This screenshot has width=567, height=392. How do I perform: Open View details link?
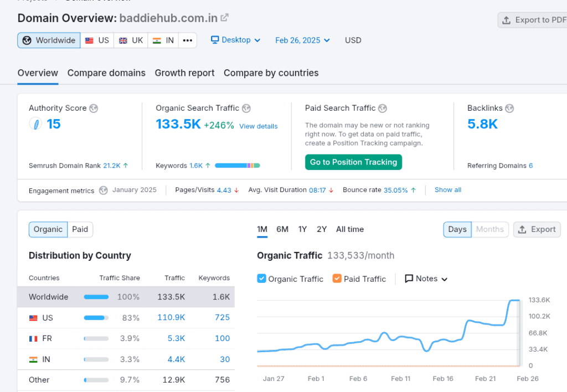coord(259,126)
